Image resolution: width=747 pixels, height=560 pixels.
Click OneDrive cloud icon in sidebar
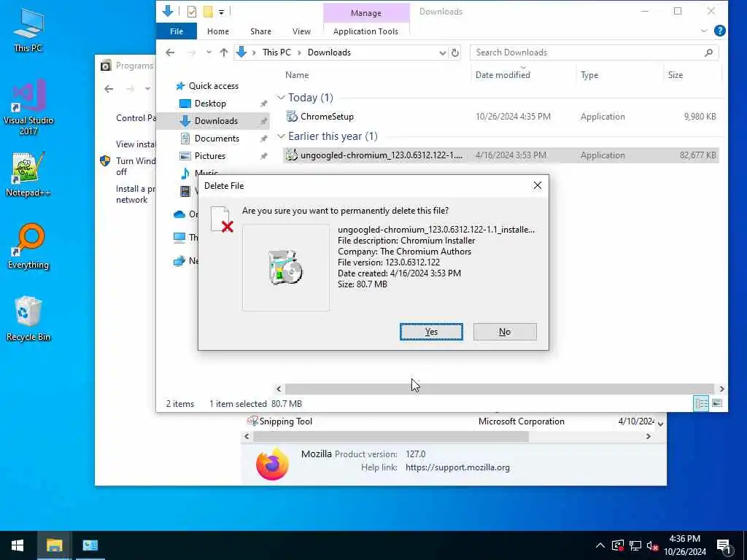coord(179,214)
